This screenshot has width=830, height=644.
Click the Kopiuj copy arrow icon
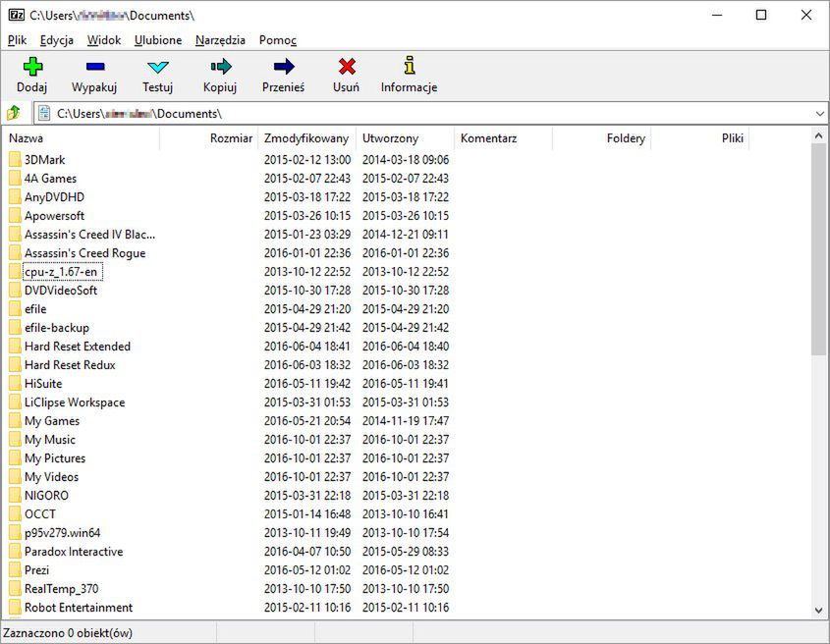[x=221, y=67]
